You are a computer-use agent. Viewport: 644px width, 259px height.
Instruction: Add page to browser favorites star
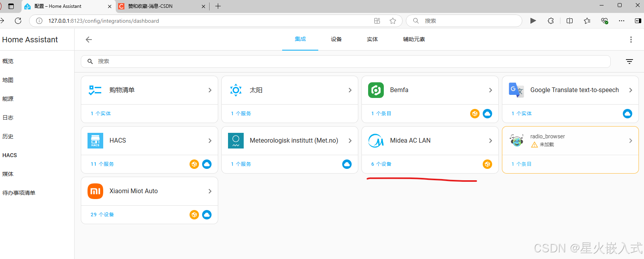pyautogui.click(x=393, y=21)
